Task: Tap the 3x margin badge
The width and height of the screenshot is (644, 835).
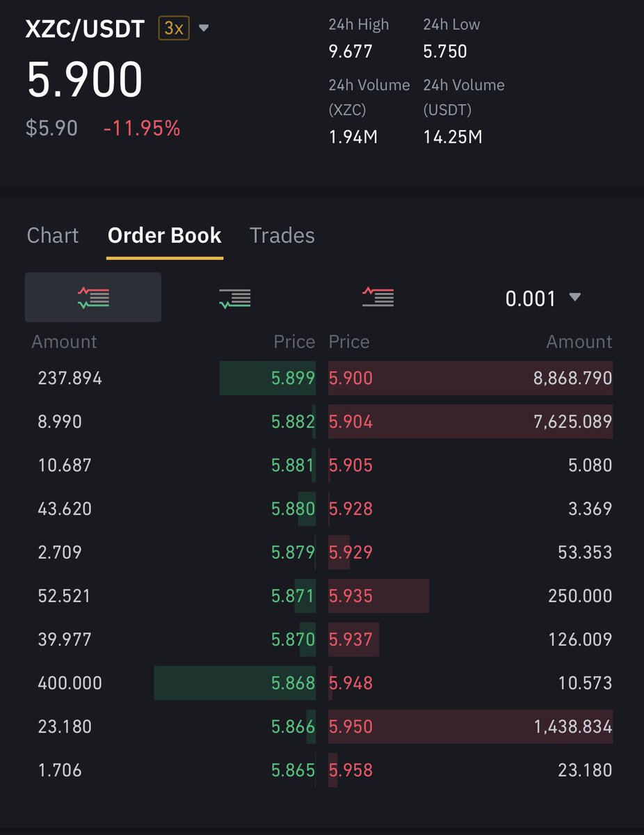Action: click(x=174, y=29)
